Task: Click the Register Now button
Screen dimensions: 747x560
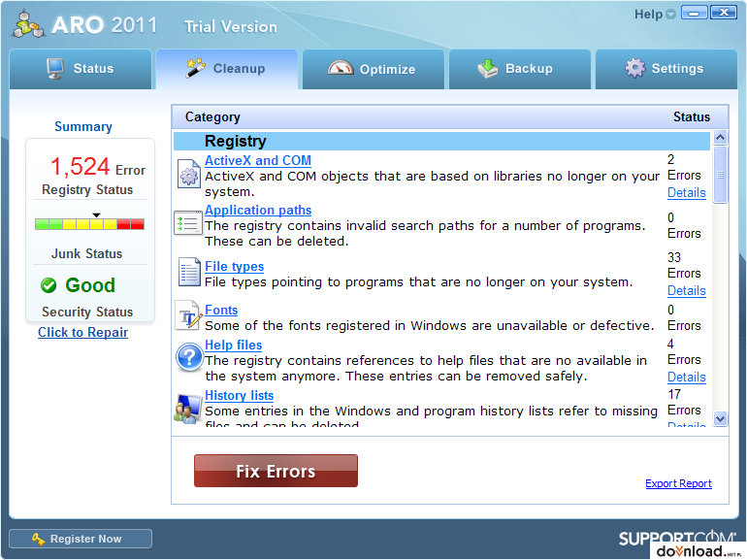Action: point(80,539)
